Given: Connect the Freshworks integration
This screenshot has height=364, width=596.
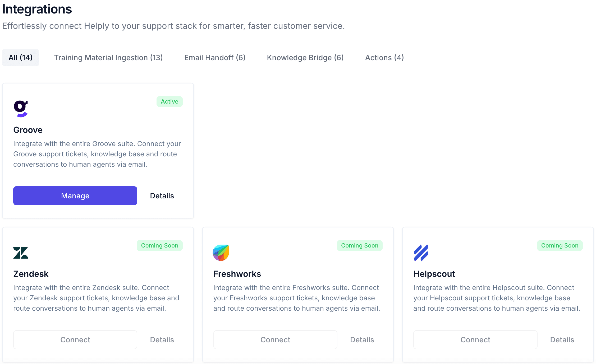Looking at the screenshot, I should pyautogui.click(x=275, y=340).
